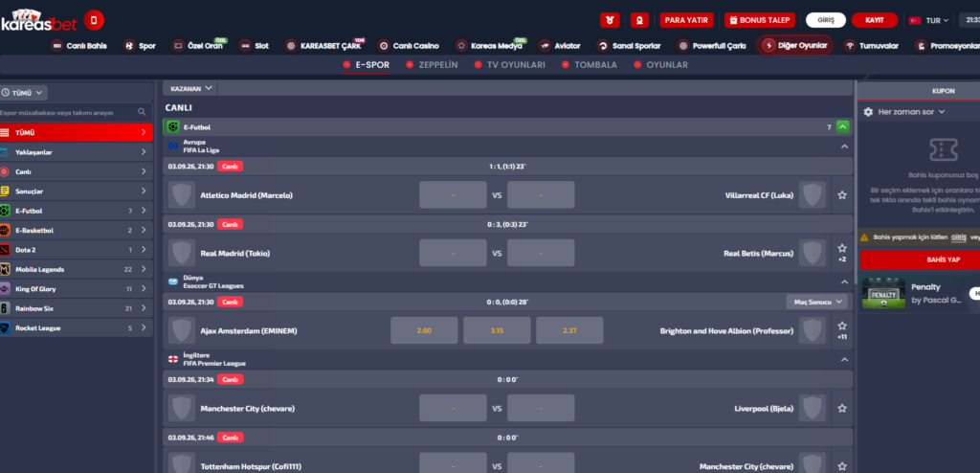Image resolution: width=980 pixels, height=473 pixels.
Task: Favorite Ajax Amsterdam vs Brighton match star
Action: click(842, 326)
